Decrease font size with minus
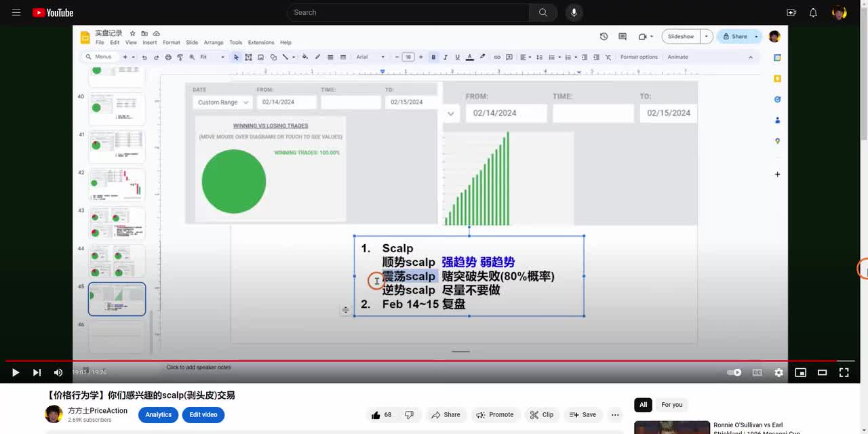The image size is (868, 434). tap(397, 57)
